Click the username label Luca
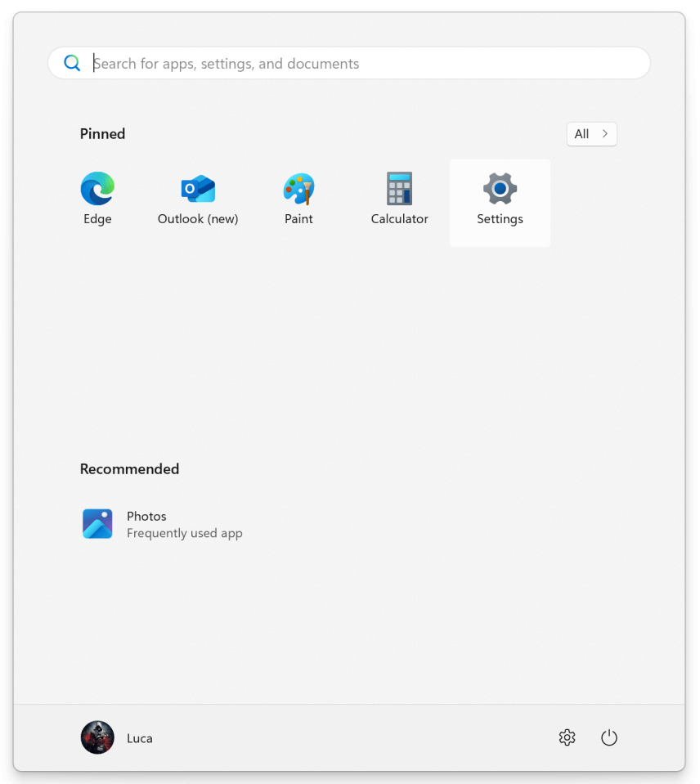 (x=139, y=737)
